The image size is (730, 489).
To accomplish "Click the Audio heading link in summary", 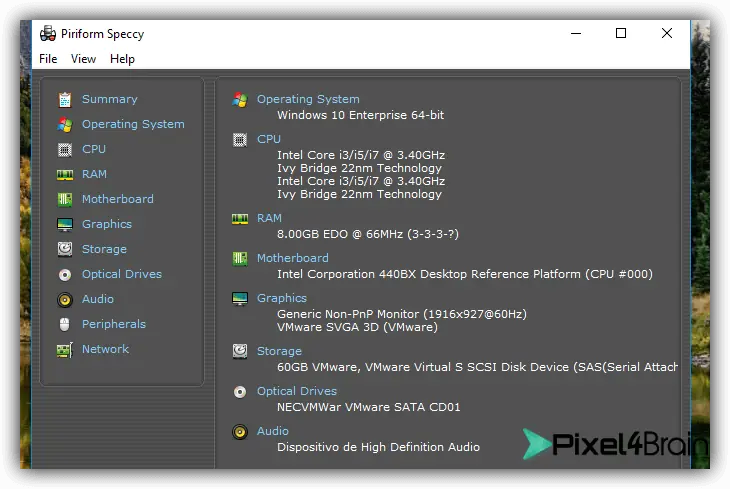I will [272, 431].
